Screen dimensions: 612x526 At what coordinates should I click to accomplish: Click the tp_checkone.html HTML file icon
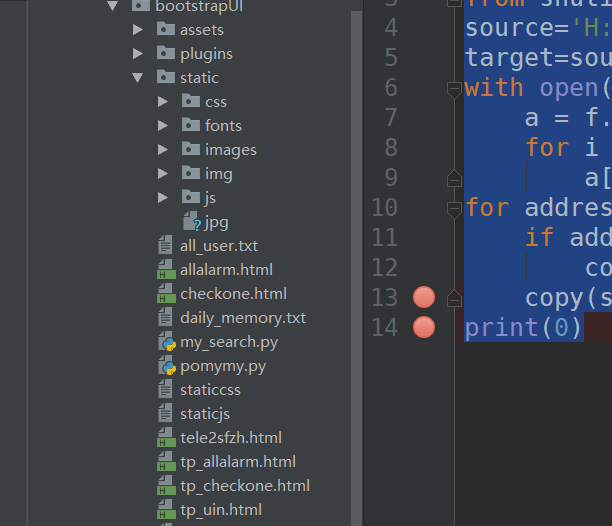166,485
